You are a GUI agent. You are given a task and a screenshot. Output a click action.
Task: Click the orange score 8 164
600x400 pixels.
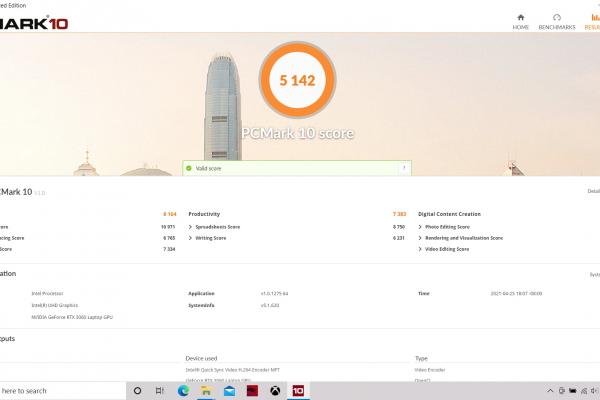point(170,214)
